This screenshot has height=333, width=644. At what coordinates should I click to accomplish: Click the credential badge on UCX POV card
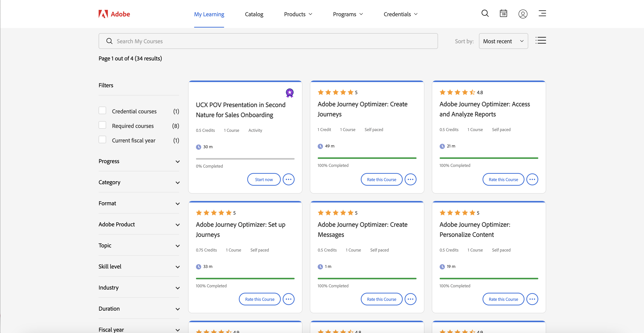coord(290,93)
